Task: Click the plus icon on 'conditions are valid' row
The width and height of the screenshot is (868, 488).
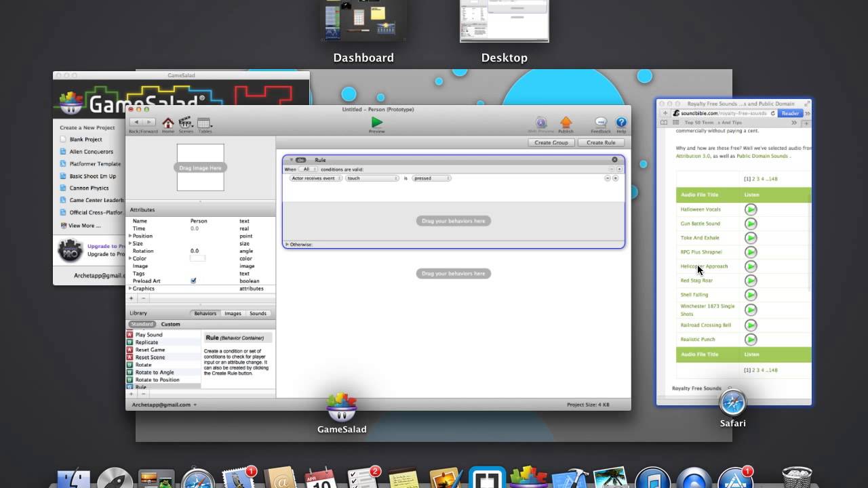Action: click(x=619, y=169)
